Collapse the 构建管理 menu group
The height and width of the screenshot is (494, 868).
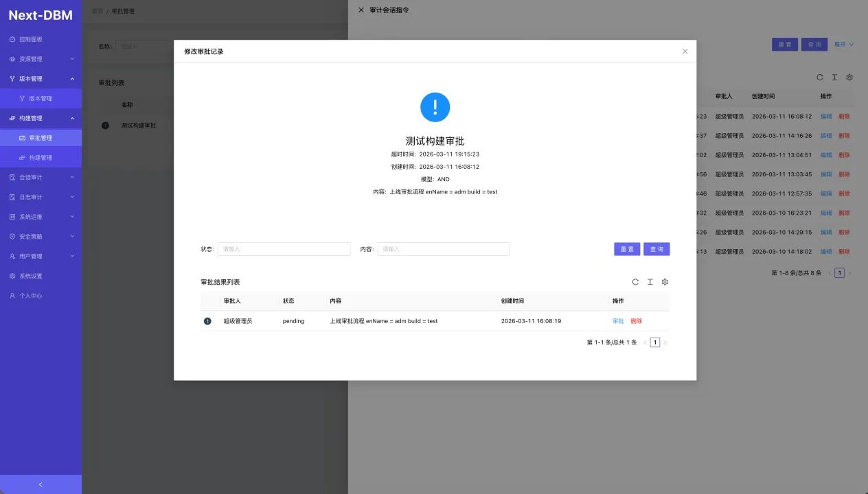pyautogui.click(x=41, y=118)
